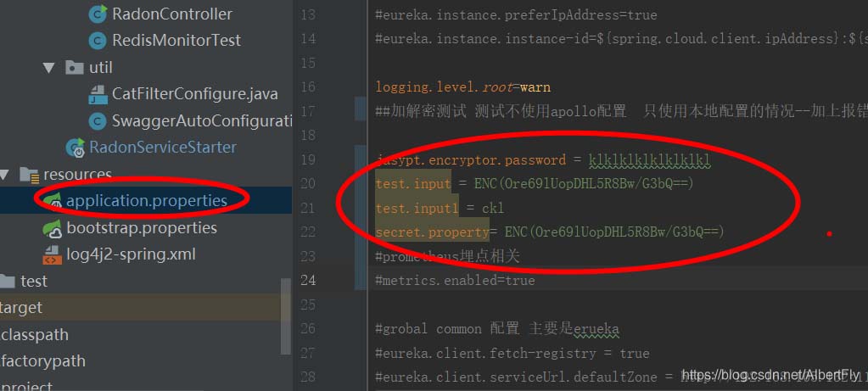The height and width of the screenshot is (391, 868).
Task: Select the resources folder
Action: (x=77, y=175)
